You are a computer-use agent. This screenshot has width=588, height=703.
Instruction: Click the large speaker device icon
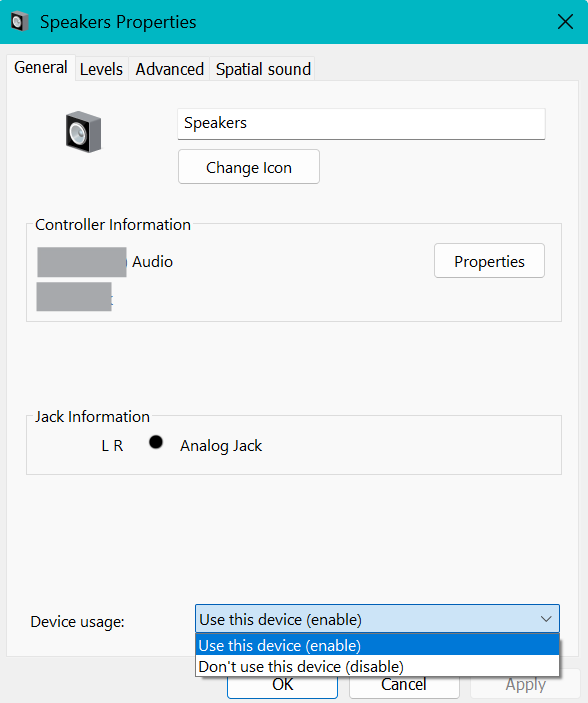(x=83, y=132)
